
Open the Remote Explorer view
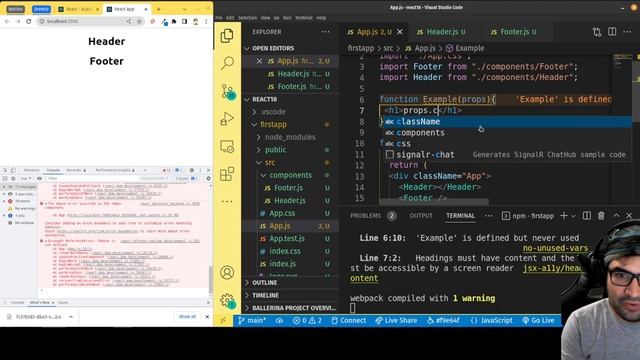tap(227, 147)
